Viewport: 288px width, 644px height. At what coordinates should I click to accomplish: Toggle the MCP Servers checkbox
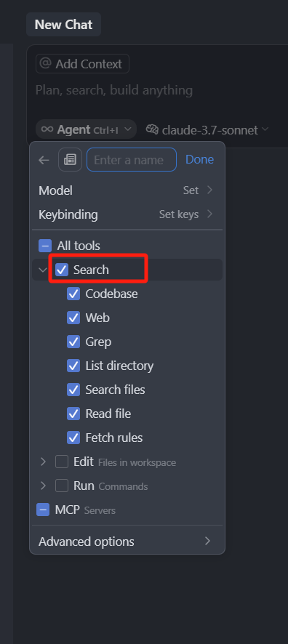[43, 510]
